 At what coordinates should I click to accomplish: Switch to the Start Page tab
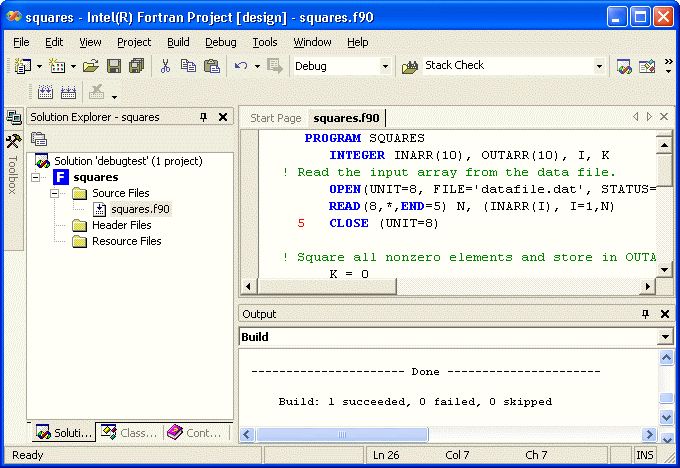(275, 118)
